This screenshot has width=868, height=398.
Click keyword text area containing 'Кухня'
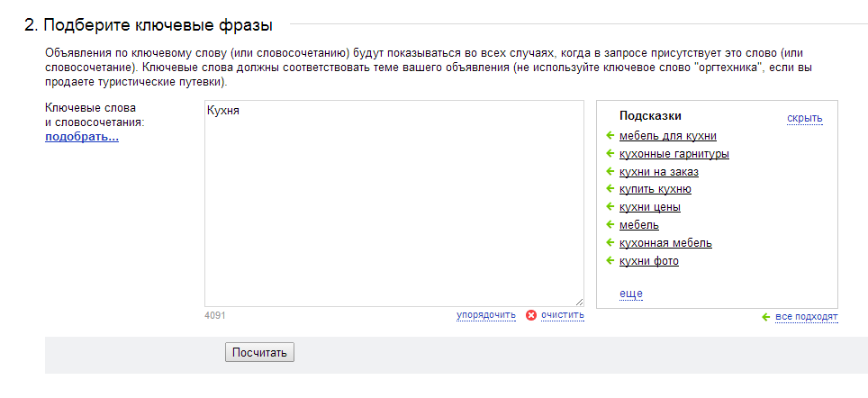point(394,204)
